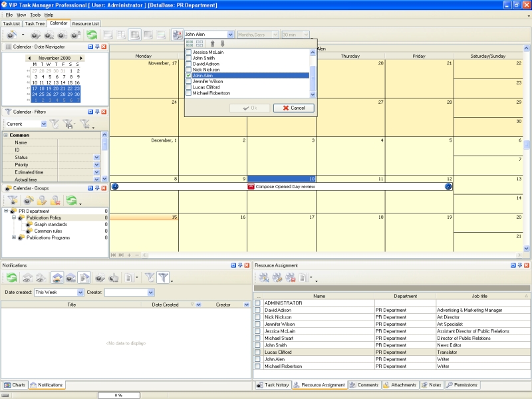
Task: Click the uncheck-all icon in the resource dropdown popup
Action: coord(199,43)
